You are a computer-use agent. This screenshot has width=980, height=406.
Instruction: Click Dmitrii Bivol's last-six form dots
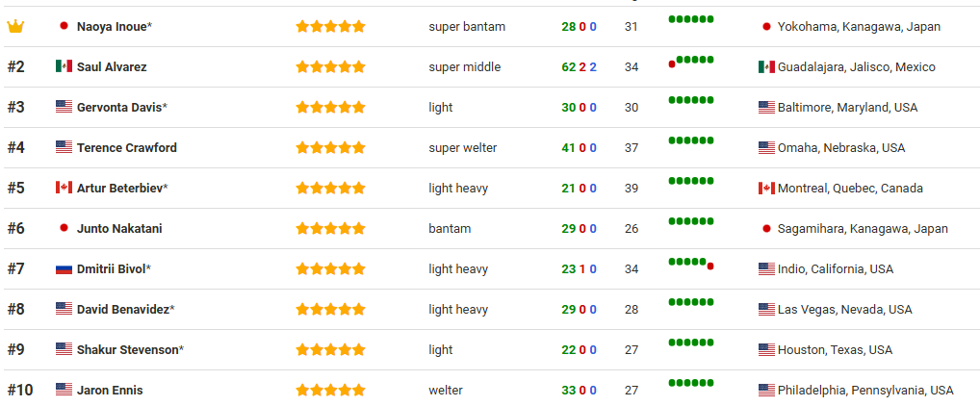click(691, 263)
